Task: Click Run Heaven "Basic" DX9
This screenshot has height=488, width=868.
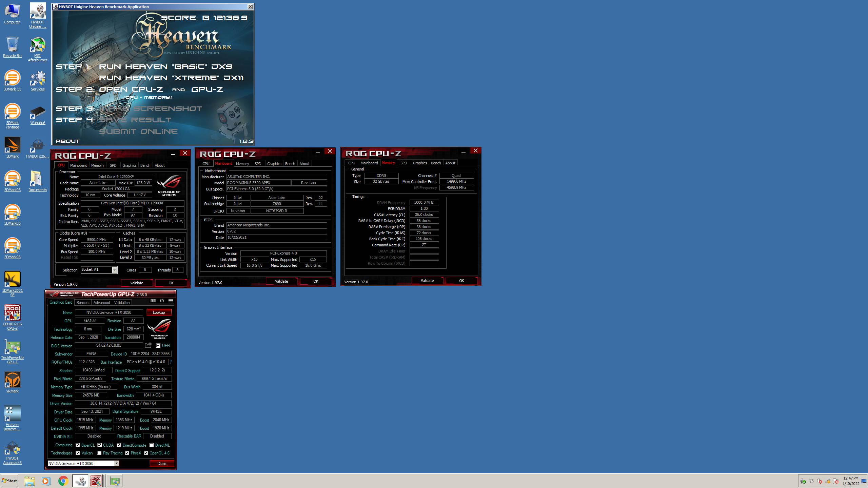Action: [x=165, y=67]
